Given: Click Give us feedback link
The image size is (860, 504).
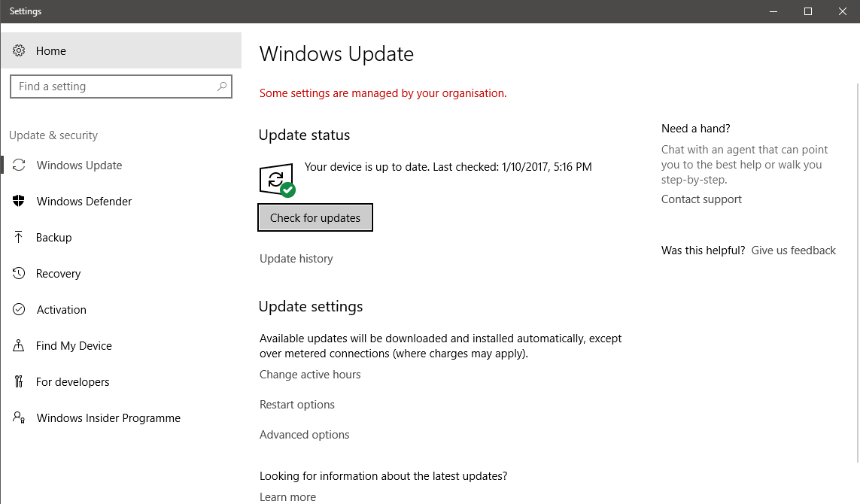Looking at the screenshot, I should (793, 250).
